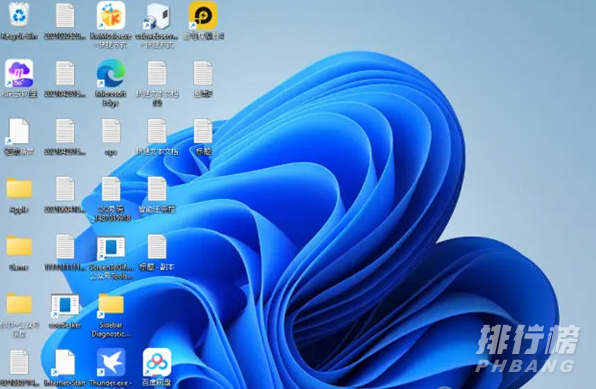
Task: Select the 智能任务栏 file icon
Action: [157, 189]
